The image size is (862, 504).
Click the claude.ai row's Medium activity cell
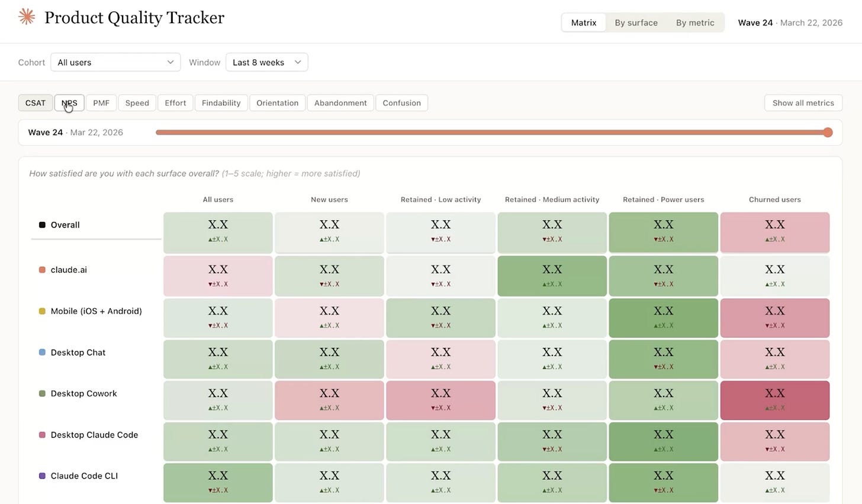[552, 276]
